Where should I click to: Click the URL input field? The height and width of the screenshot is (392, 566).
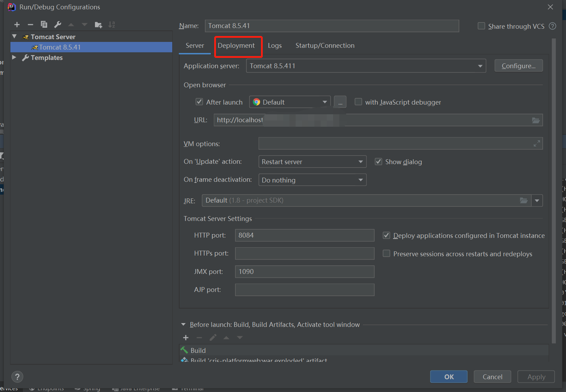click(x=378, y=120)
